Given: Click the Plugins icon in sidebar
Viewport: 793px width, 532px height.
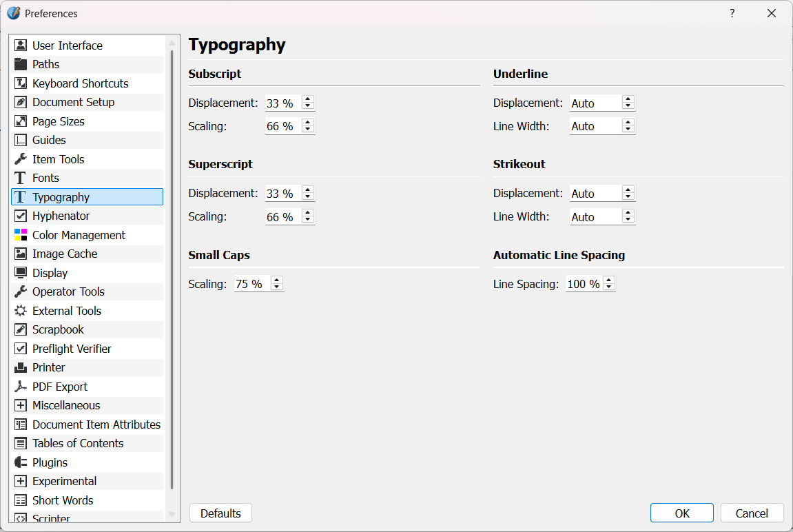Looking at the screenshot, I should pyautogui.click(x=21, y=462).
